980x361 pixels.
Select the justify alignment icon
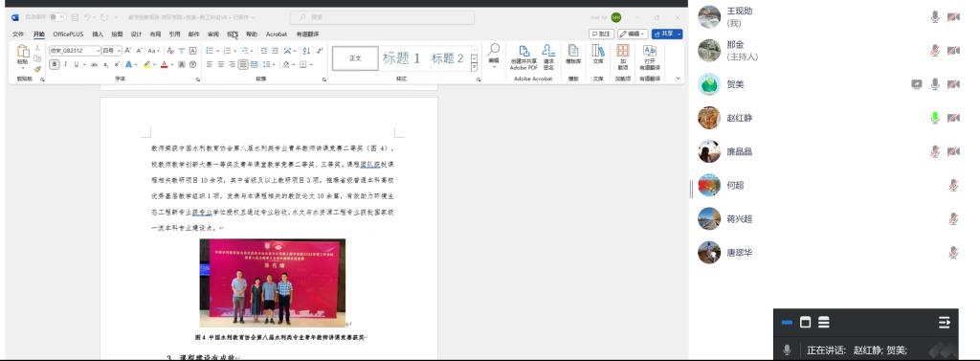[x=242, y=64]
